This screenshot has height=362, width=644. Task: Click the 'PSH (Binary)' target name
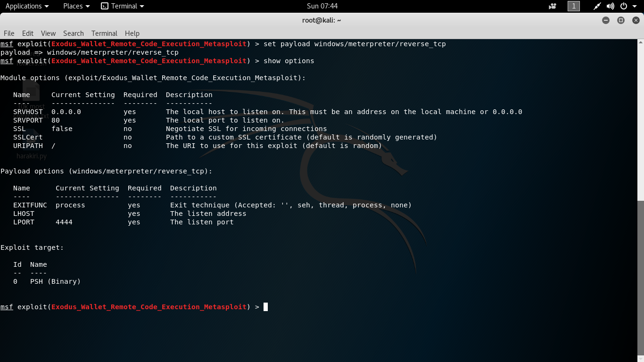click(x=56, y=281)
